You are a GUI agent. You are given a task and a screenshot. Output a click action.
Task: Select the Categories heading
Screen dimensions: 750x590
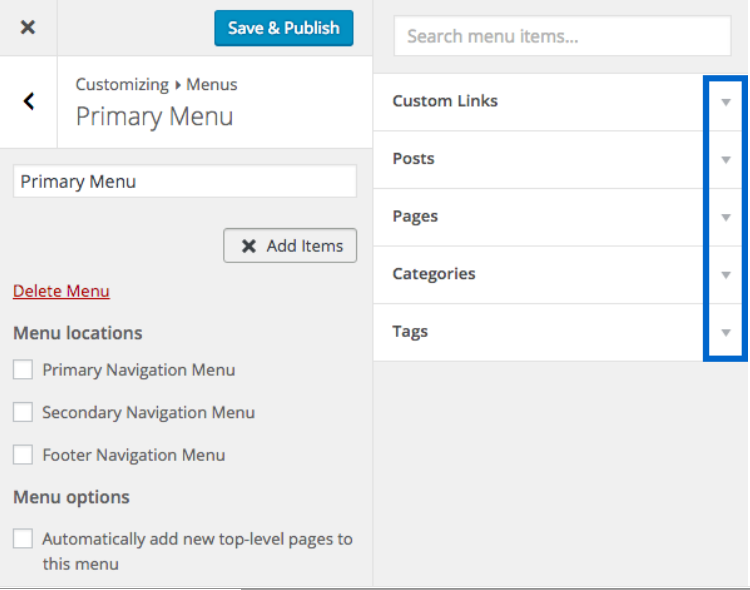coord(434,274)
